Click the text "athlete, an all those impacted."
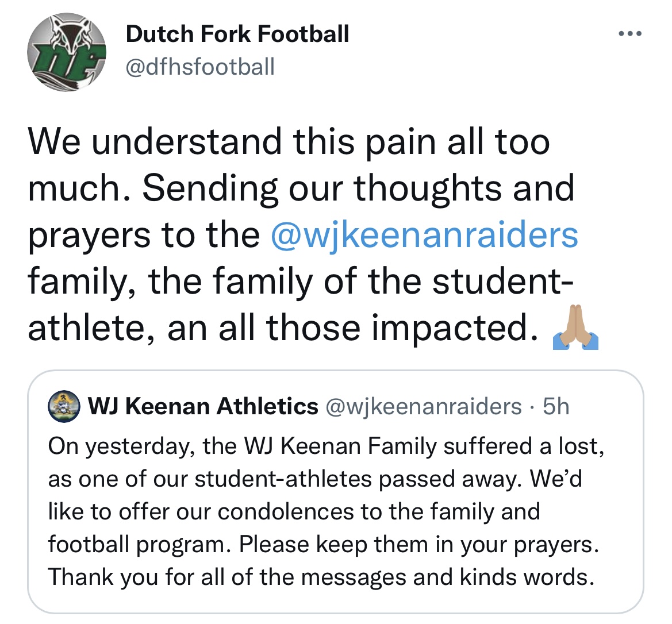This screenshot has width=672, height=624. (x=278, y=328)
